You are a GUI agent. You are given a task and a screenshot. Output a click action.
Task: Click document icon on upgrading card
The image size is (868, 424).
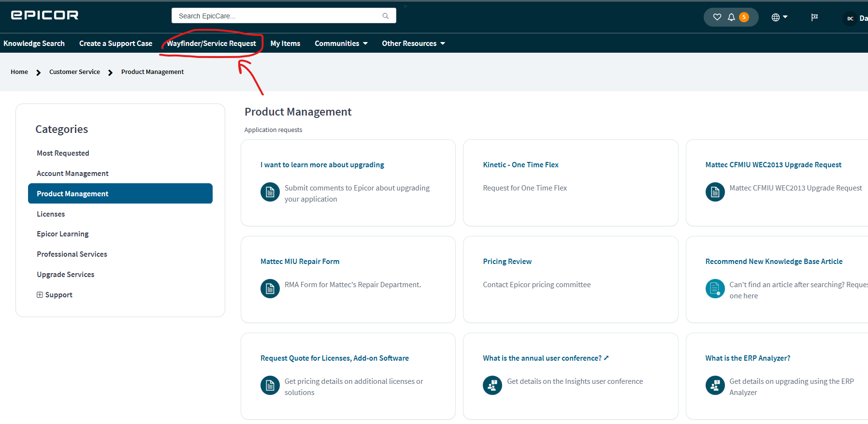pos(270,192)
